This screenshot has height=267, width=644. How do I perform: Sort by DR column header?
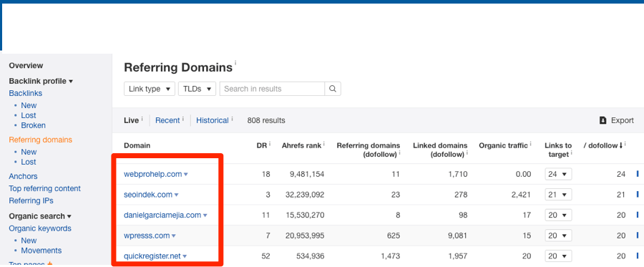(x=262, y=145)
